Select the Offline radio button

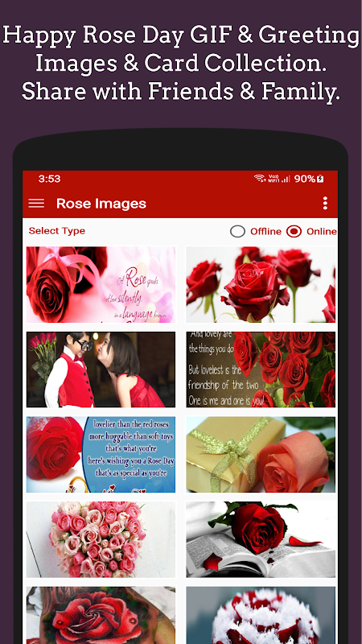tap(237, 231)
